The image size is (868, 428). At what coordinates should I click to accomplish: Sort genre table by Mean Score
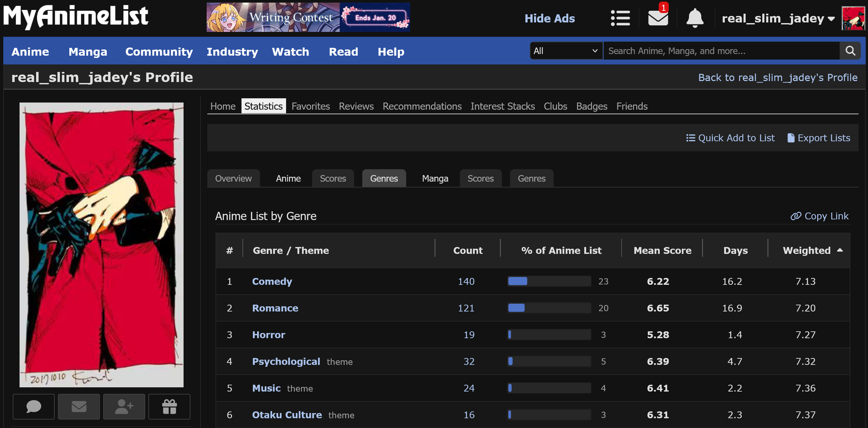coord(662,250)
